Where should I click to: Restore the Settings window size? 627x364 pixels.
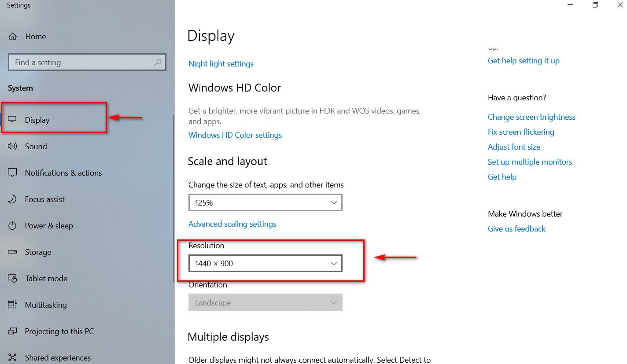click(x=595, y=5)
